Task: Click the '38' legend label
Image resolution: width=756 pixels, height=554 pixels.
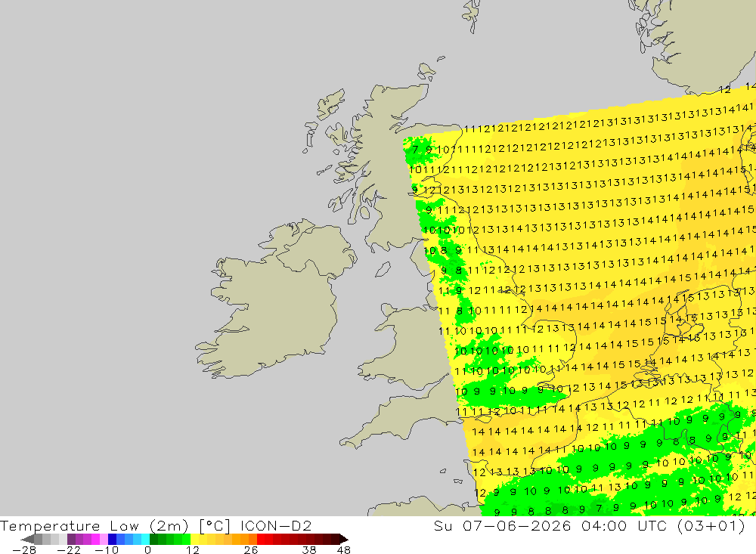Action: [x=309, y=550]
